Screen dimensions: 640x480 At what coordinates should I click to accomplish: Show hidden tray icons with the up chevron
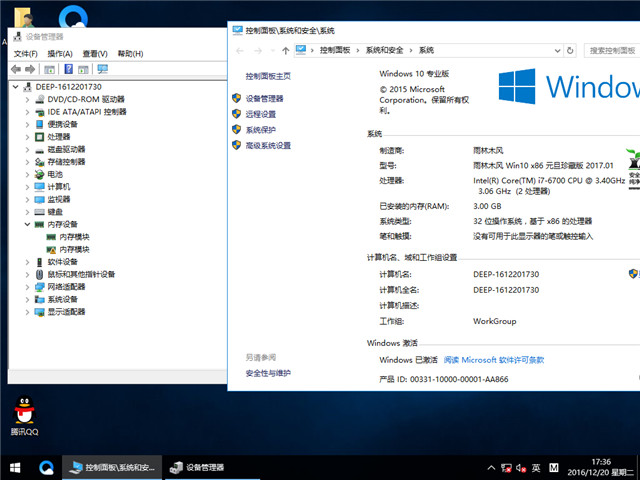coord(491,468)
